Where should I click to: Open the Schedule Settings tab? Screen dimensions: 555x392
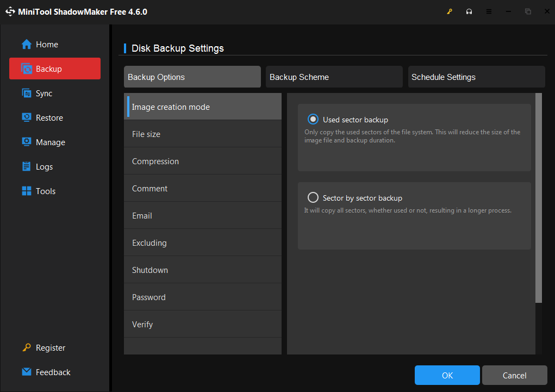pos(476,77)
